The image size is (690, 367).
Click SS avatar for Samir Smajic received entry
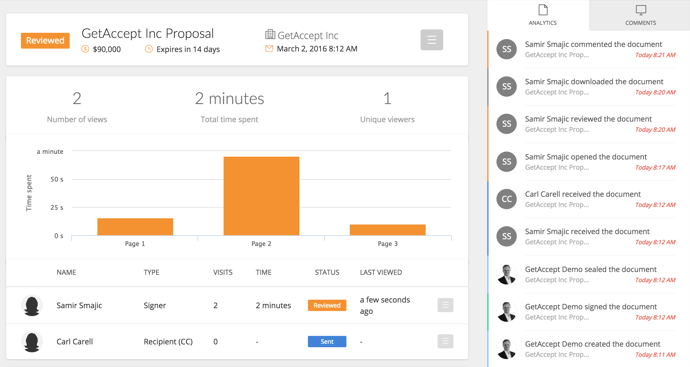[x=506, y=237]
